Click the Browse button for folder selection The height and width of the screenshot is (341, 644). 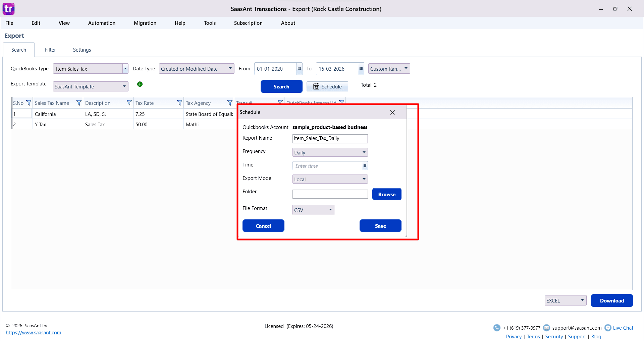click(x=386, y=194)
